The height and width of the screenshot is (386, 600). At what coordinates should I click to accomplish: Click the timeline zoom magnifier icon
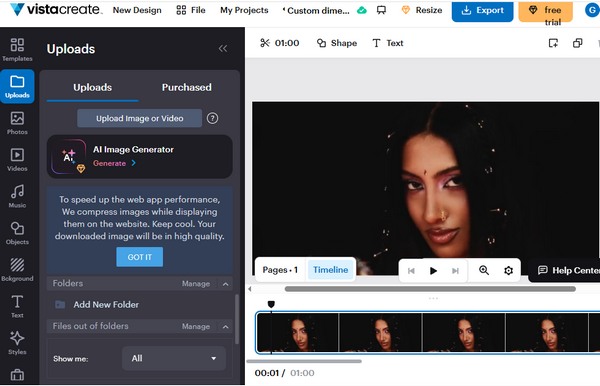coord(484,270)
